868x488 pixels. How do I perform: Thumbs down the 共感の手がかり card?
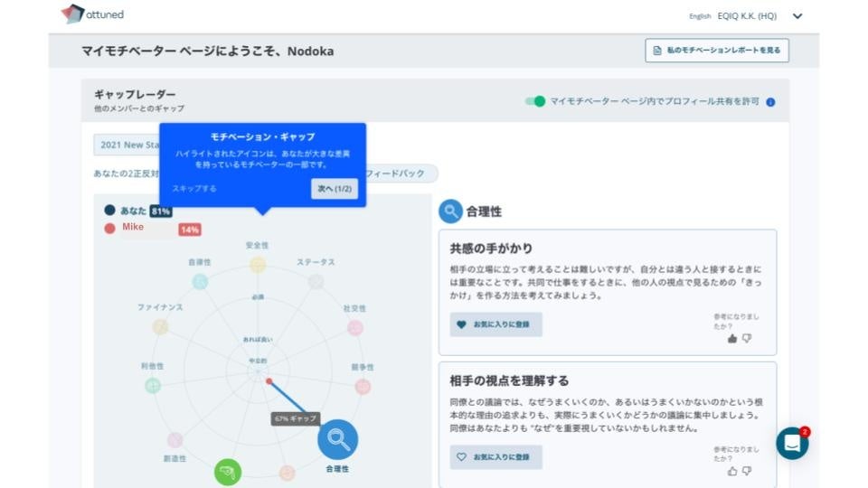pos(747,338)
